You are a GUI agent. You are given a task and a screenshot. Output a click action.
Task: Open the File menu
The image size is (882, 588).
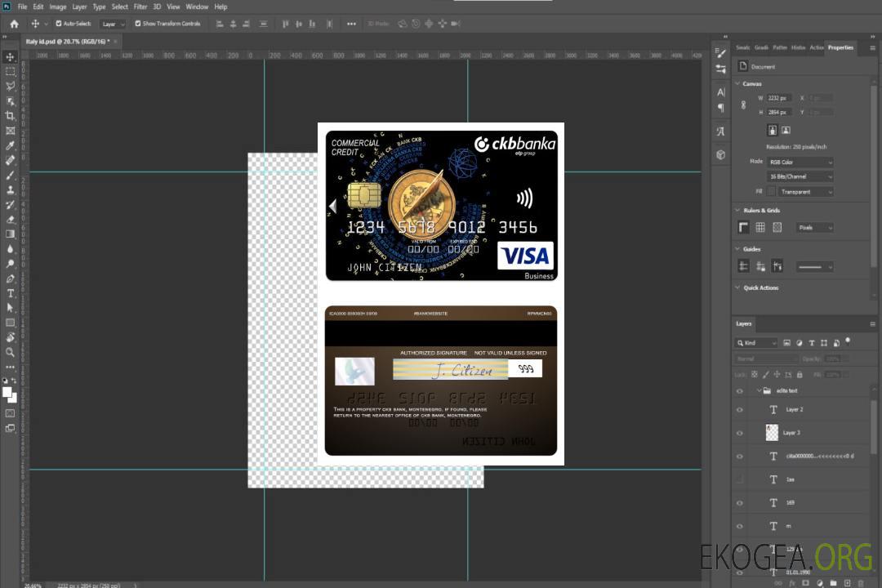[x=23, y=7]
